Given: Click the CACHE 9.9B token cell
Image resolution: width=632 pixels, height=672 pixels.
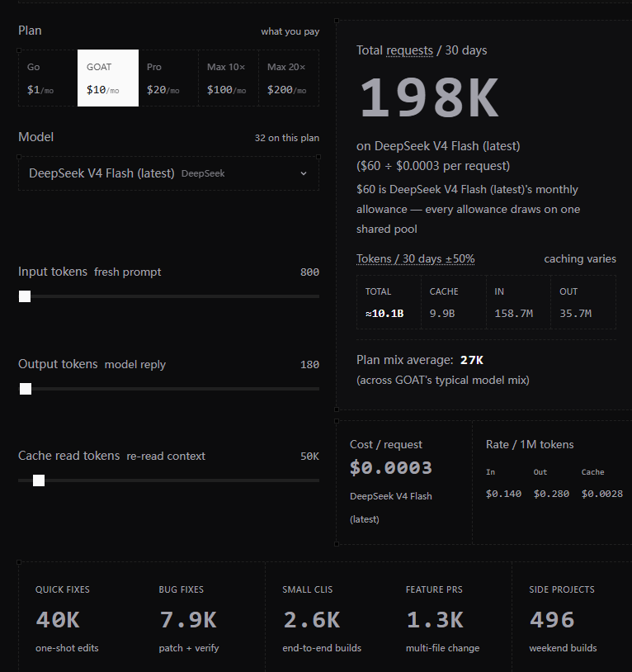Looking at the screenshot, I should (x=454, y=303).
